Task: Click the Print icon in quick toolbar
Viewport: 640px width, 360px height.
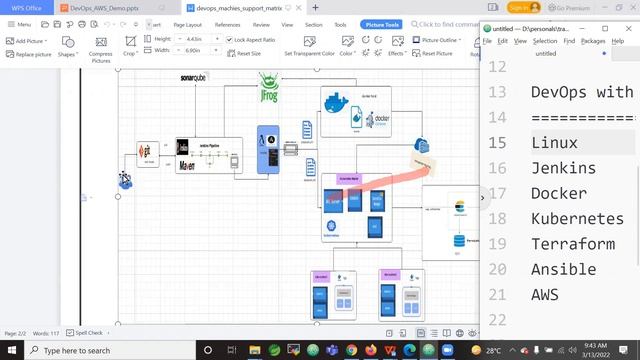Action: (82, 24)
